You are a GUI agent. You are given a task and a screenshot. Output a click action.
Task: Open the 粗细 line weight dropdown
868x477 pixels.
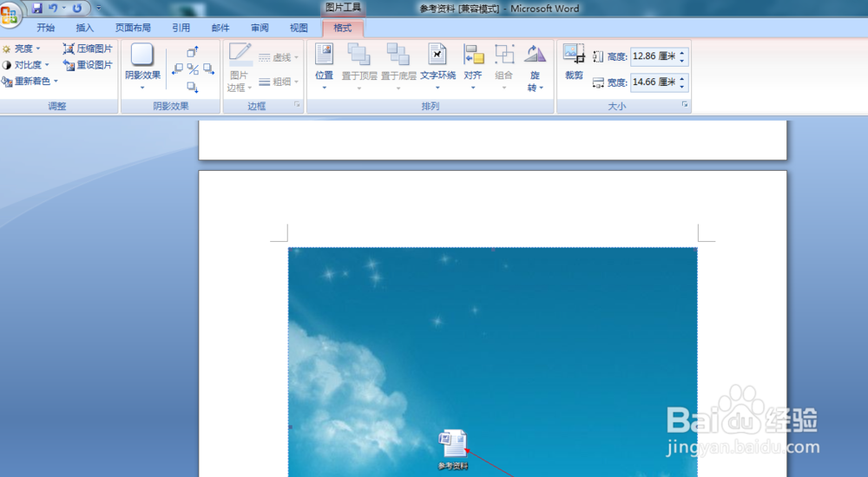coord(279,82)
